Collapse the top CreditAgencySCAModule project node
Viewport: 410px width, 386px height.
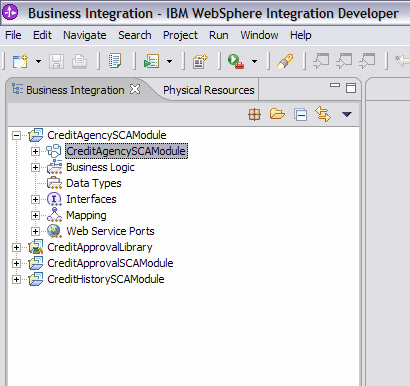[x=16, y=135]
